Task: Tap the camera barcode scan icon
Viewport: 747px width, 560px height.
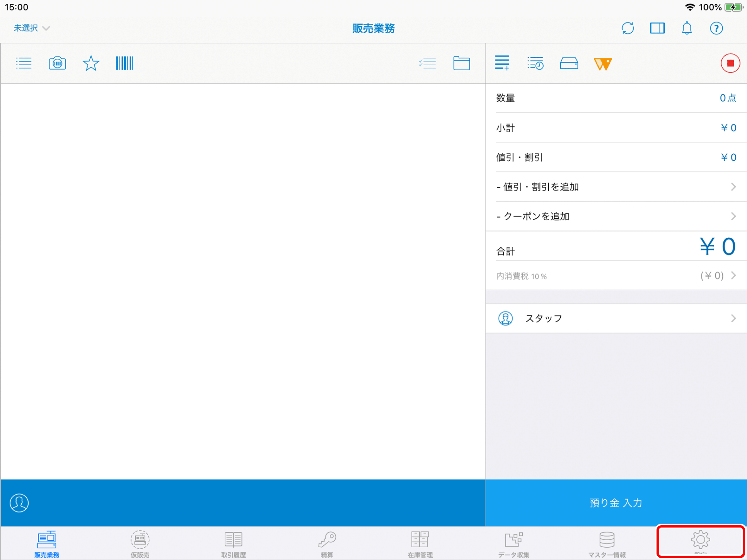Action: coord(57,63)
